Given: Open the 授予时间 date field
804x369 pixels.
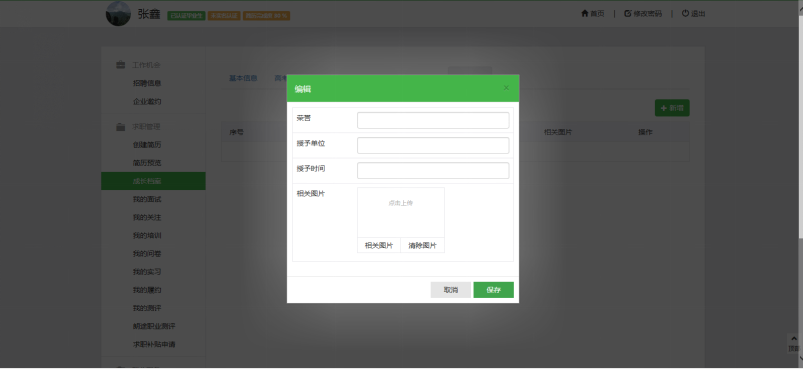Looking at the screenshot, I should point(433,171).
